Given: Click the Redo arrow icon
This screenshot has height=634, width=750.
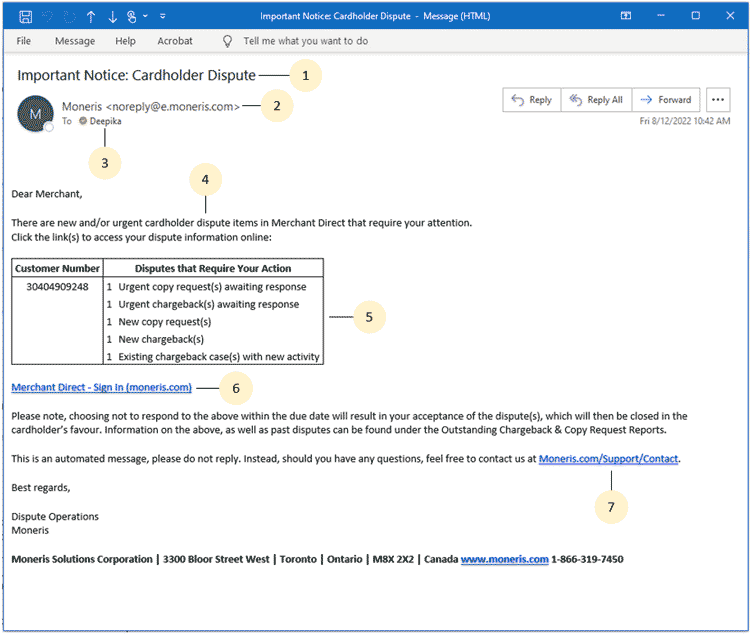Looking at the screenshot, I should (70, 17).
